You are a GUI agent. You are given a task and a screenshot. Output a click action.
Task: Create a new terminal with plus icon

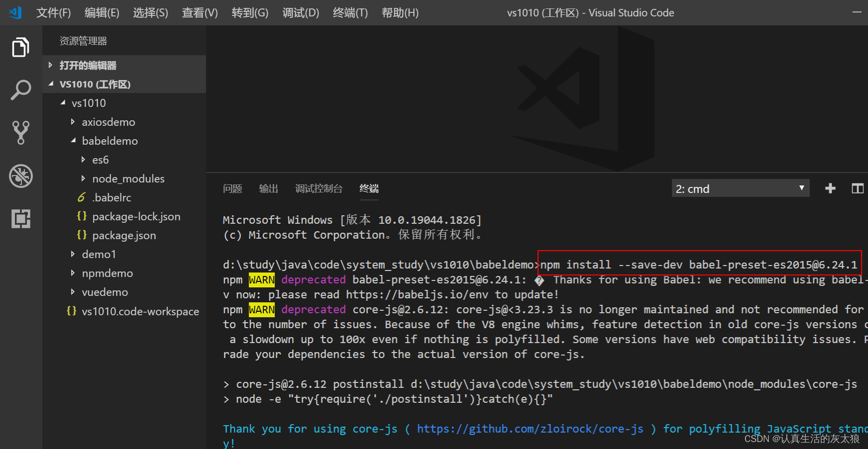click(x=830, y=188)
